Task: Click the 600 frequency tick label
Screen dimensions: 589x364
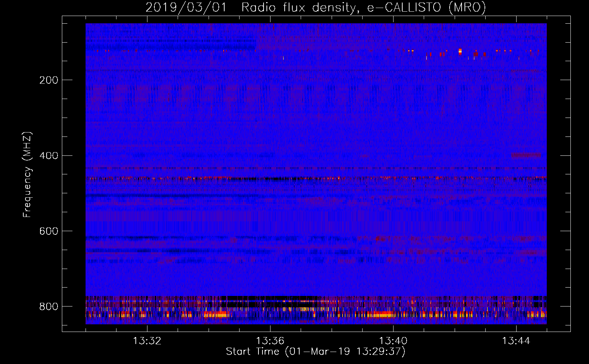Action: (49, 232)
